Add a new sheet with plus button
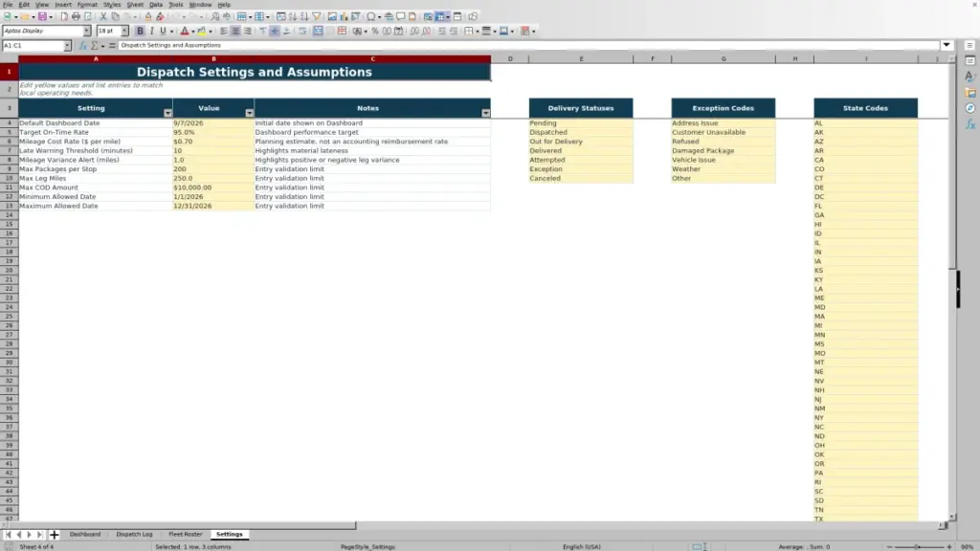980x551 pixels. [54, 535]
